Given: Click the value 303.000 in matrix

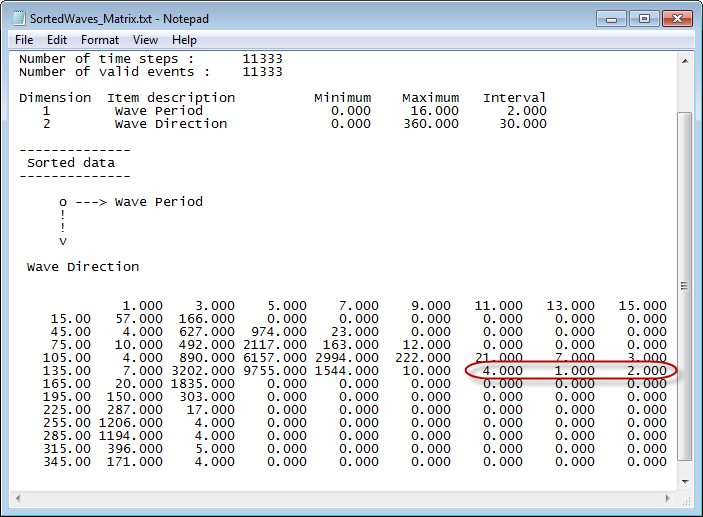Looking at the screenshot, I should (x=207, y=397).
